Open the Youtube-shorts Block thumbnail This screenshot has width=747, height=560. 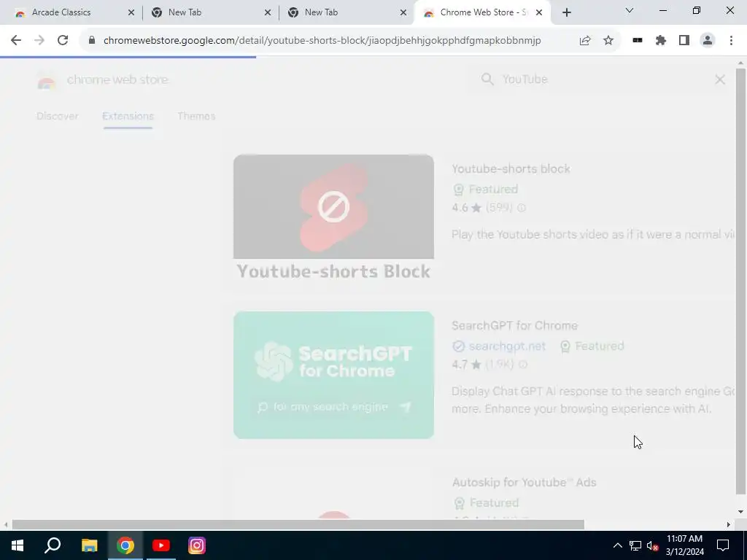pyautogui.click(x=333, y=218)
